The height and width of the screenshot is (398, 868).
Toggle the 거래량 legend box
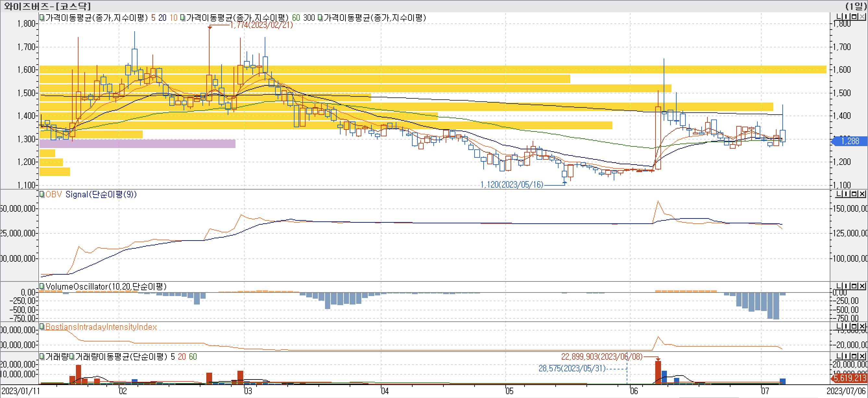[42, 356]
